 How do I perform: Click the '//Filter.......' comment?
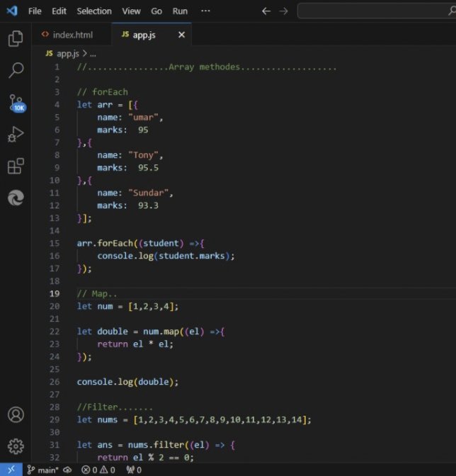click(x=115, y=407)
